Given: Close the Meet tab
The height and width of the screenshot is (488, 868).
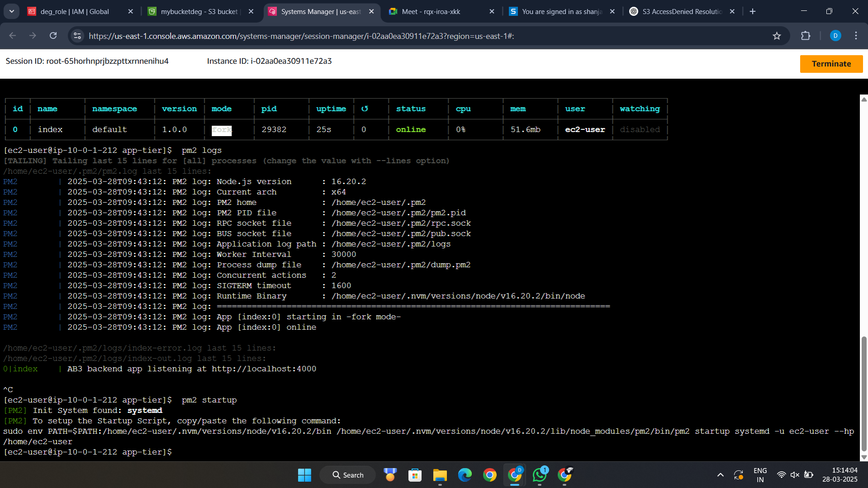Looking at the screenshot, I should pyautogui.click(x=492, y=12).
